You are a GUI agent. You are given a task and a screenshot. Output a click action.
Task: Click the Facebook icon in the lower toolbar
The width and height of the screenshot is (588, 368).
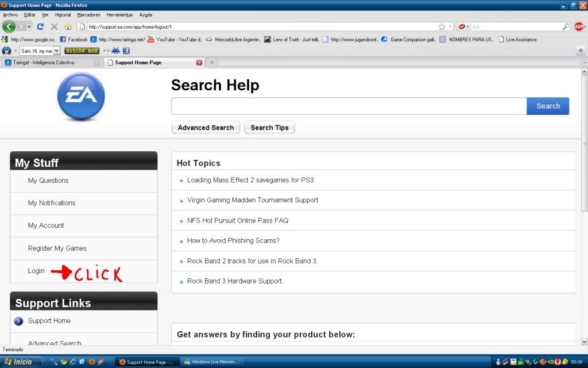point(126,51)
